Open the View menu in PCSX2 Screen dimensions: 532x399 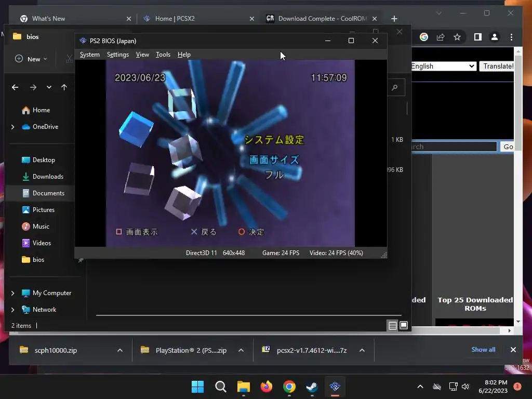pos(142,55)
